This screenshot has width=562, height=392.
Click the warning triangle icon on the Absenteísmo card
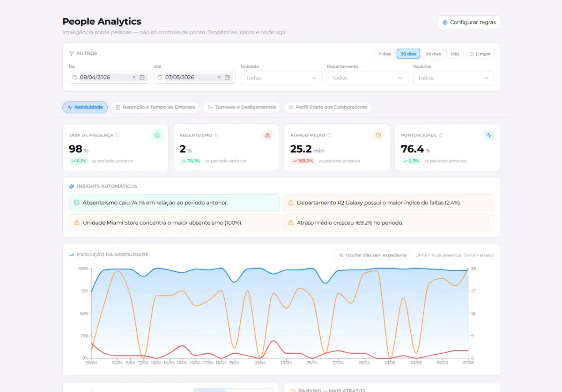[267, 135]
